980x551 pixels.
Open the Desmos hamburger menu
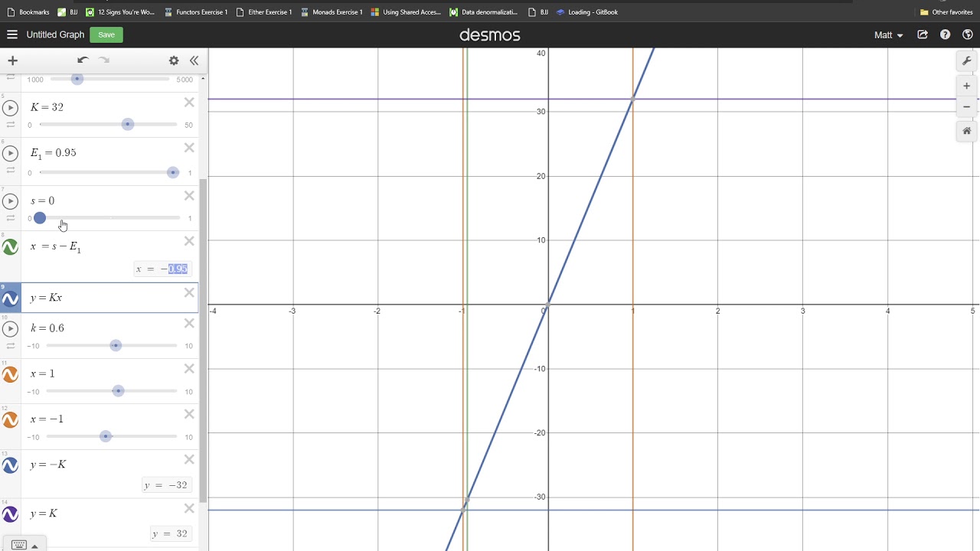point(12,34)
